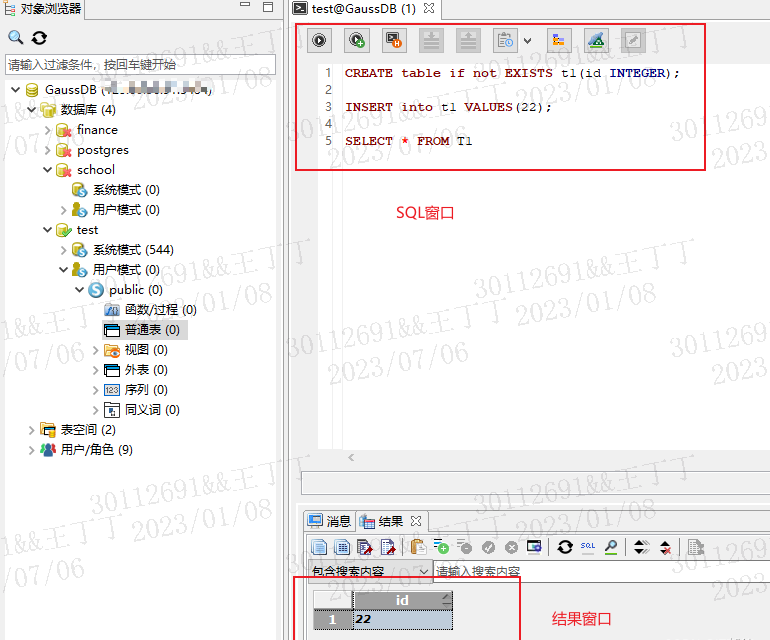Click the Execute SQL play button

[319, 40]
